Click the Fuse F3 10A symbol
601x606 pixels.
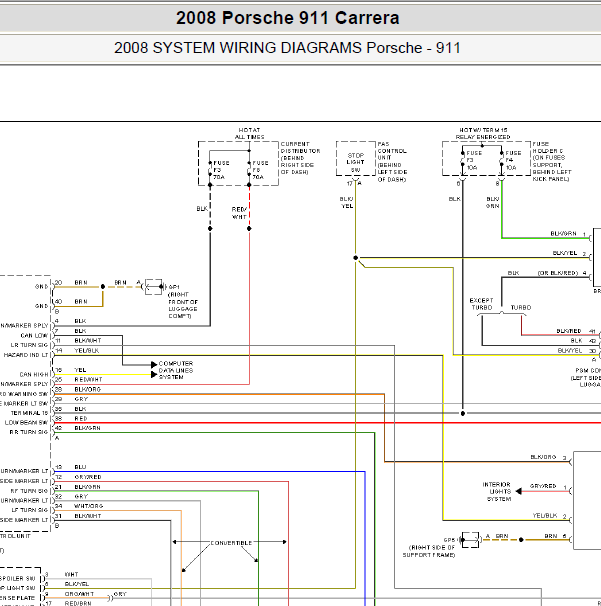click(463, 160)
